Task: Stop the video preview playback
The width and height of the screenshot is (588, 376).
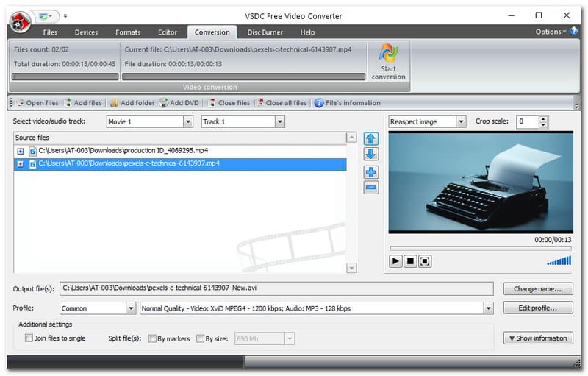Action: pyautogui.click(x=410, y=261)
